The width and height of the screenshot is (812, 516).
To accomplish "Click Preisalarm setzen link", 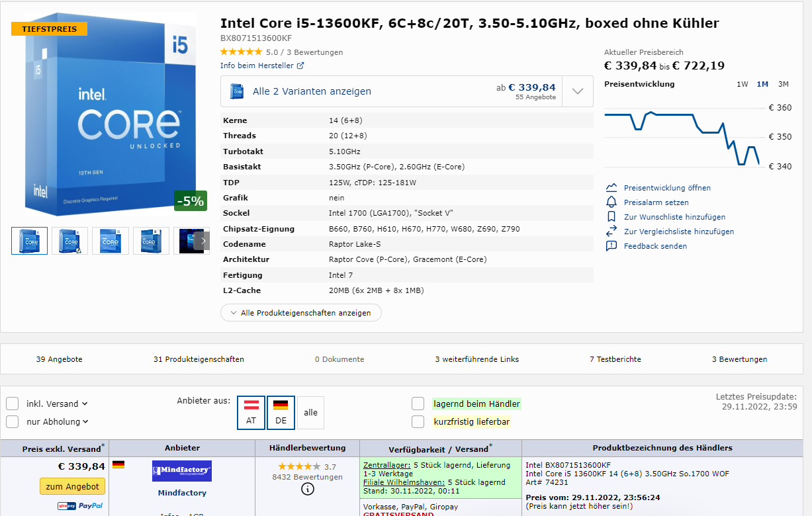I will (656, 202).
